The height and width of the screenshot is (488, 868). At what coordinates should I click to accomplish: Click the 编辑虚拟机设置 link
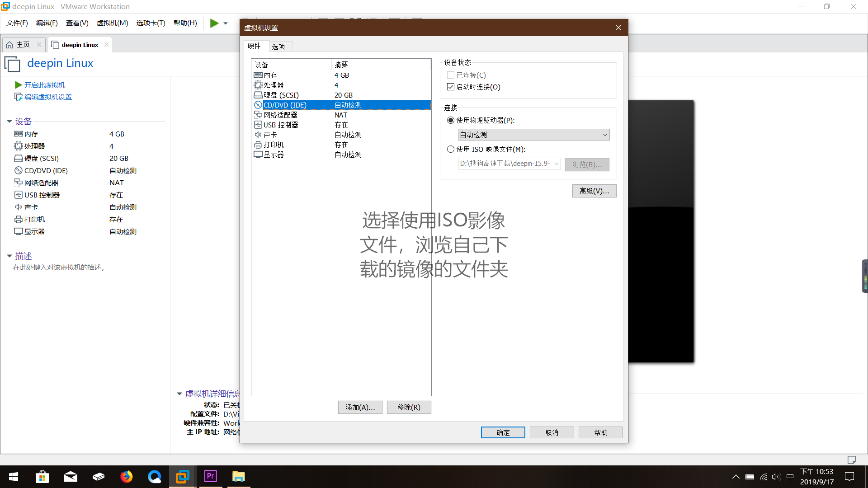tap(48, 97)
